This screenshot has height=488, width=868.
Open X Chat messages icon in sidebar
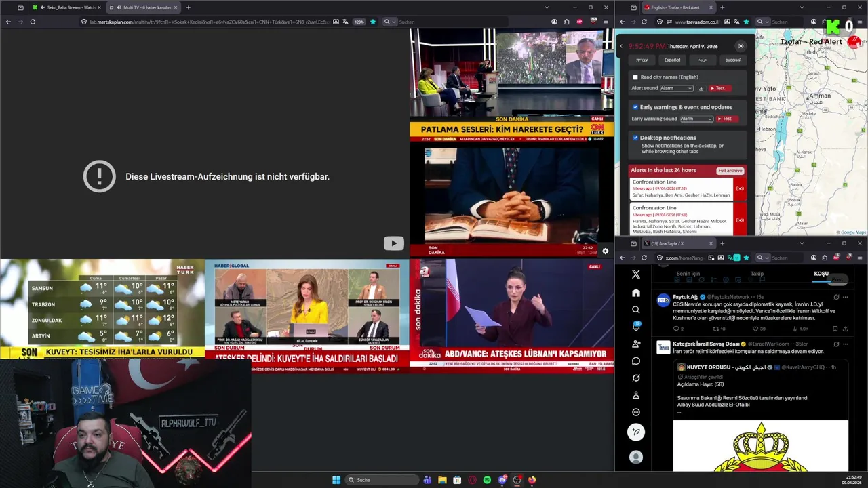point(635,361)
